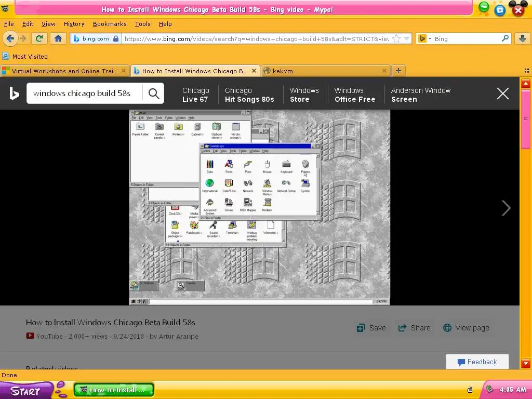The width and height of the screenshot is (532, 399).
Task: Share the video with Share button
Action: click(x=414, y=328)
